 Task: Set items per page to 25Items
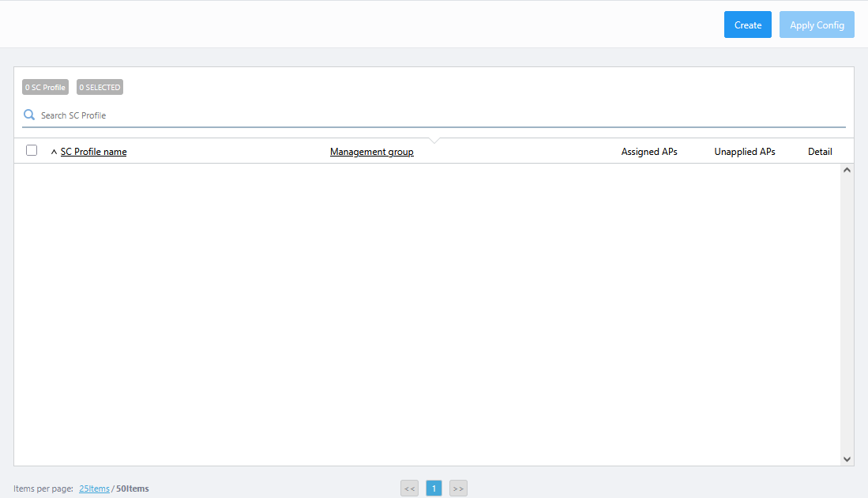(x=94, y=489)
